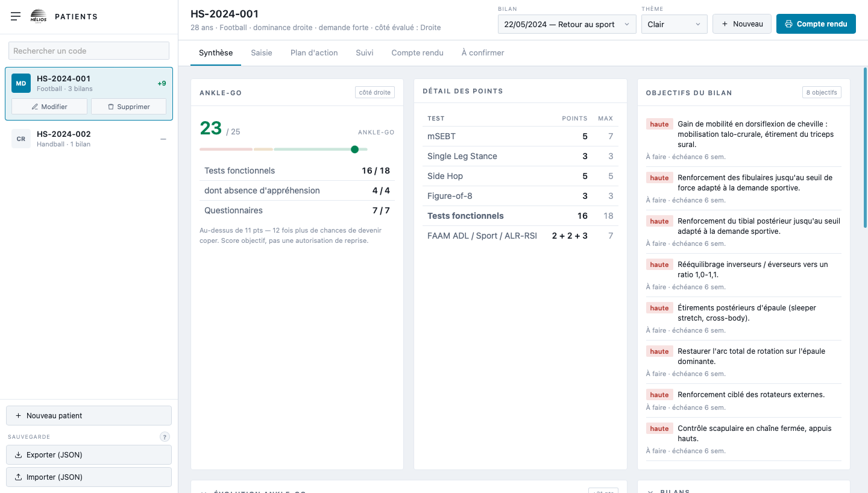Click the Single Leg Stance row
The image size is (868, 493).
click(520, 156)
